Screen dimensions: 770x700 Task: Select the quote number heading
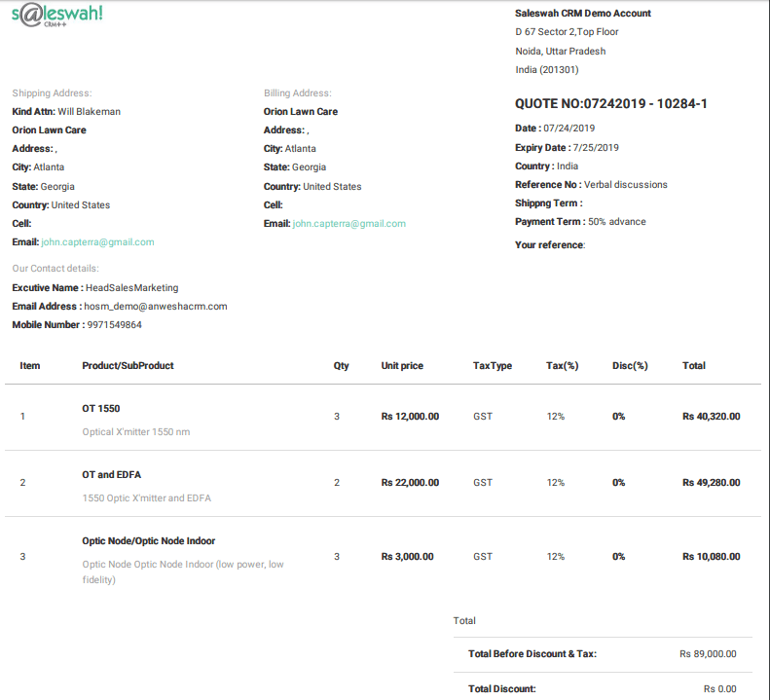click(x=611, y=103)
